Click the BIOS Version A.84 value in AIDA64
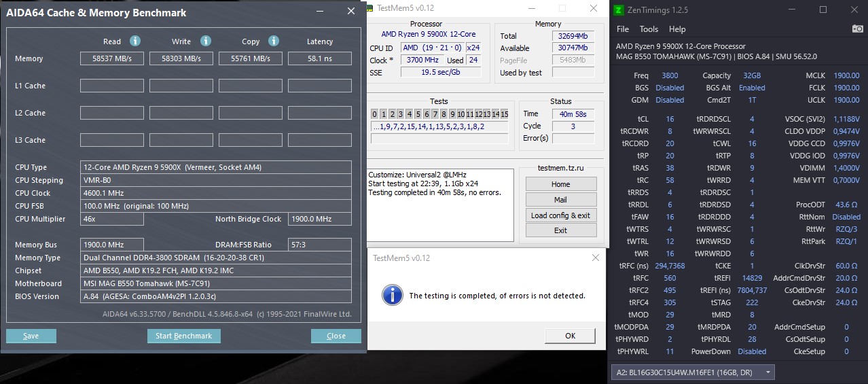The height and width of the screenshot is (384, 868). (216, 296)
